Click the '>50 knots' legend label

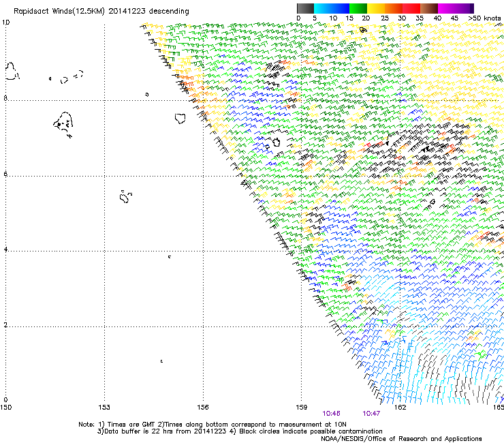coord(485,18)
